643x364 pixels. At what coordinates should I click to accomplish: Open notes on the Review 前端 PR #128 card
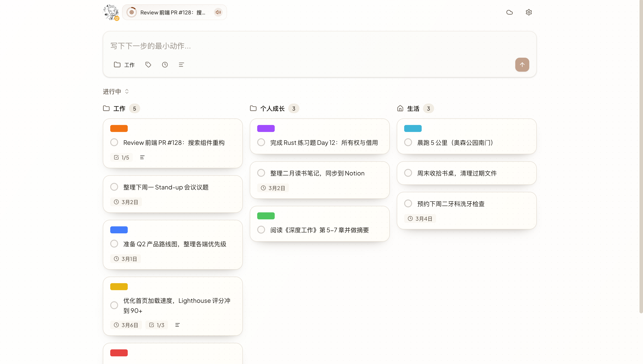[142, 157]
